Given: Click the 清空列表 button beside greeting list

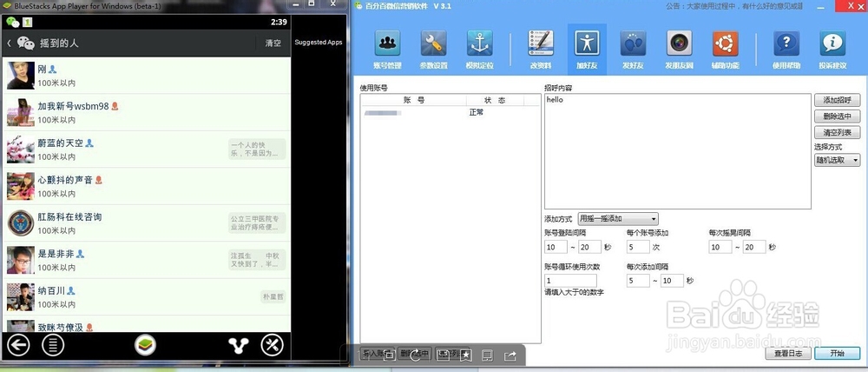Looking at the screenshot, I should click(x=837, y=132).
